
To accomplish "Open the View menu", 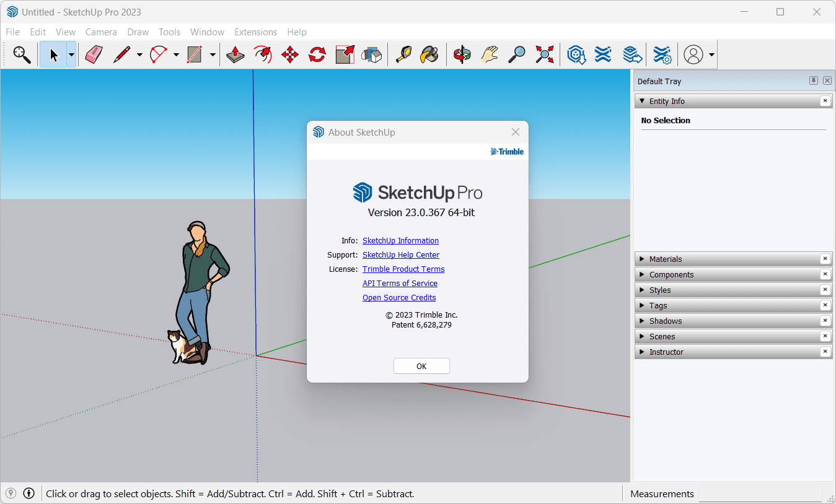I will click(x=66, y=32).
